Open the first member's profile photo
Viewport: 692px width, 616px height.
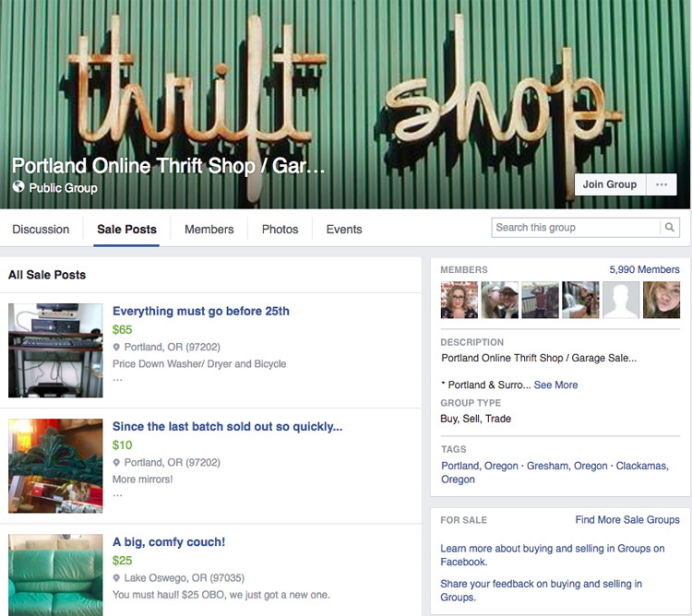(459, 300)
